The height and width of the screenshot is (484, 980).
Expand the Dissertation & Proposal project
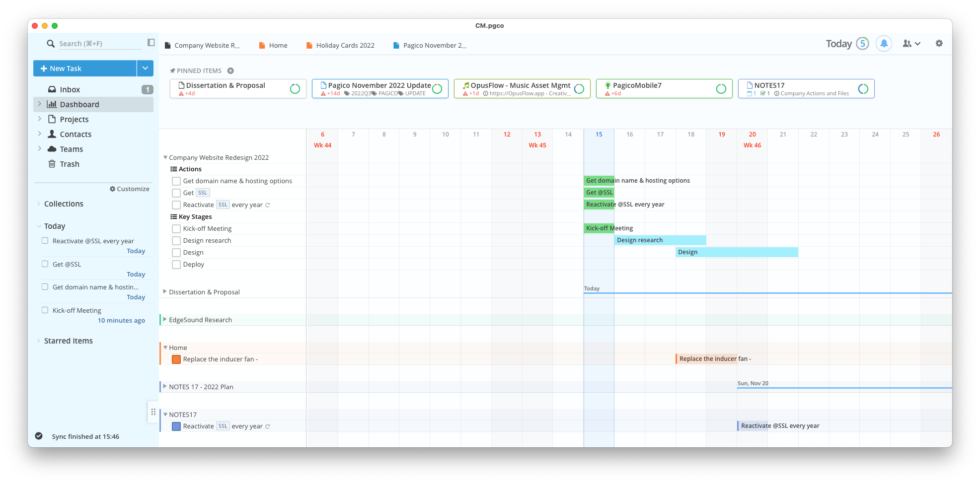[x=165, y=292]
